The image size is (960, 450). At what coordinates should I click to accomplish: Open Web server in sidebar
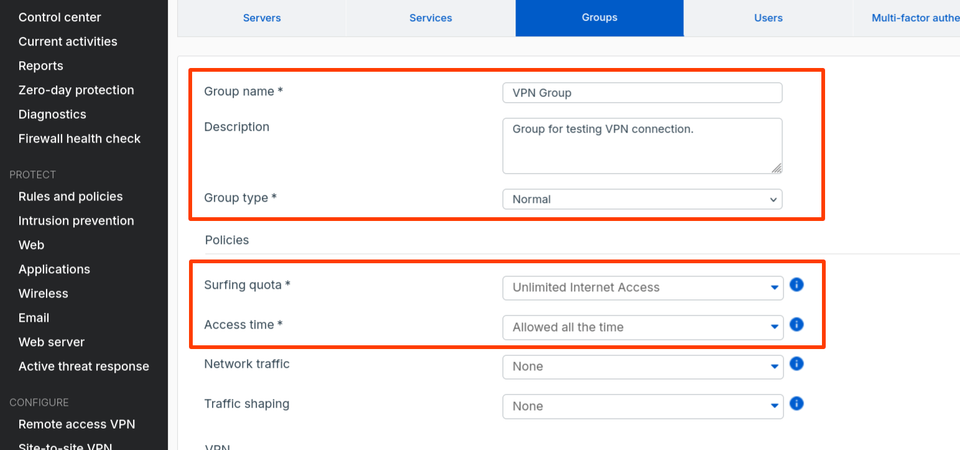[51, 342]
